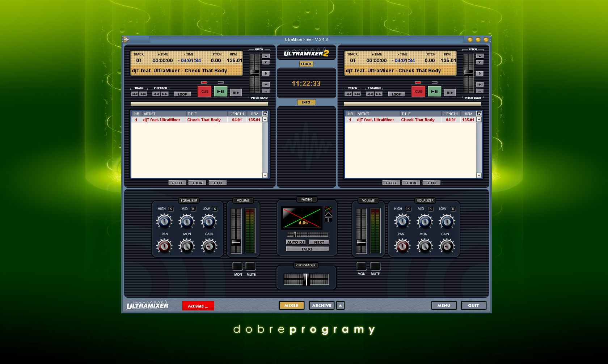Lower pitch with left deck down arrow
The width and height of the screenshot is (608, 364).
click(266, 62)
